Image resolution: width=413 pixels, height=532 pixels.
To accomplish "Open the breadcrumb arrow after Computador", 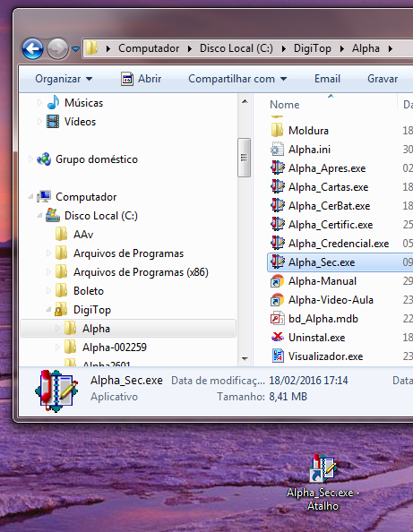I will coord(190,49).
